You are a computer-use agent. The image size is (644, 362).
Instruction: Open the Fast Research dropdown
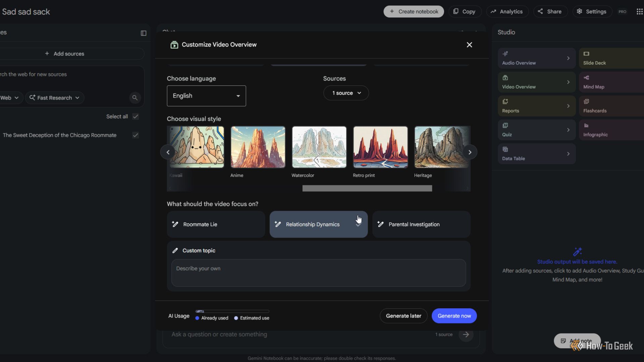pyautogui.click(x=55, y=98)
